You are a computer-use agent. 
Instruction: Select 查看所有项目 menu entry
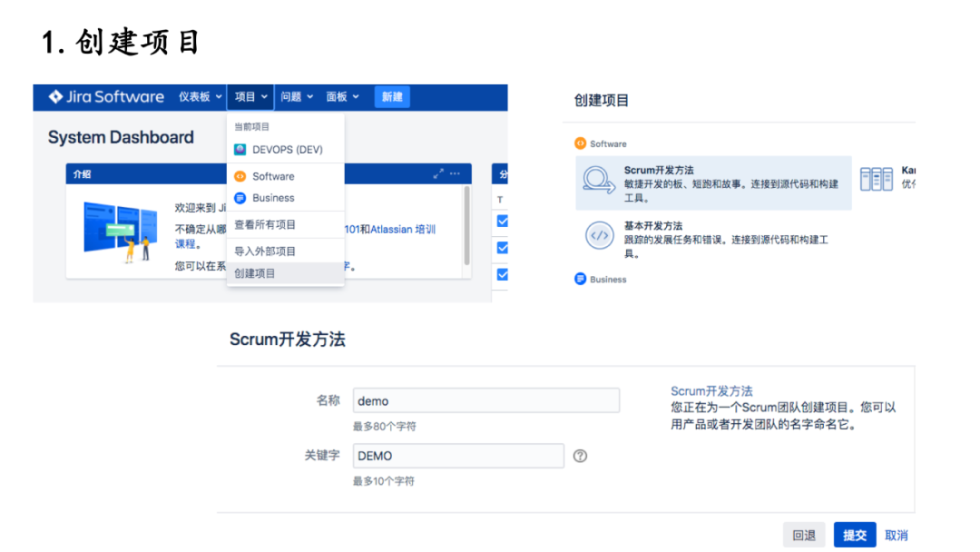point(286,224)
